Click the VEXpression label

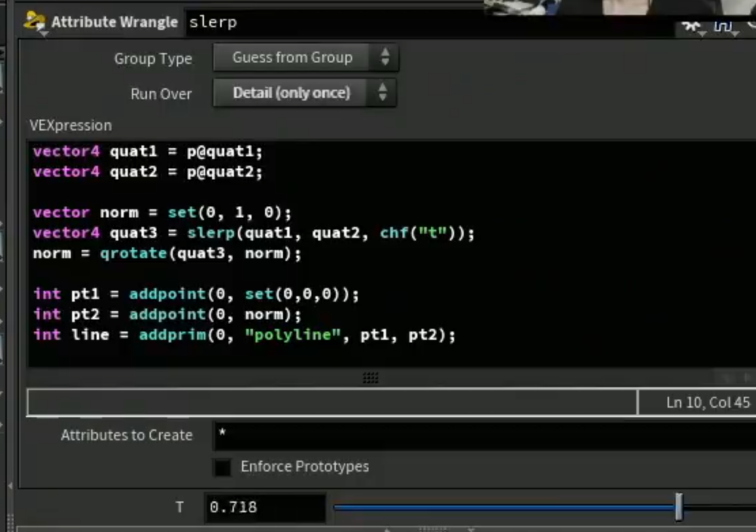(x=71, y=125)
